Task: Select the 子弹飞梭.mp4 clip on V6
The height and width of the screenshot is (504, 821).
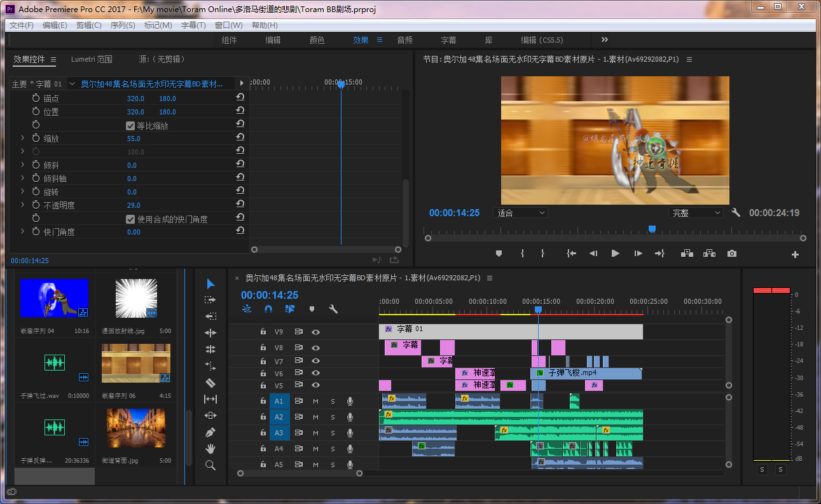Action: (586, 373)
